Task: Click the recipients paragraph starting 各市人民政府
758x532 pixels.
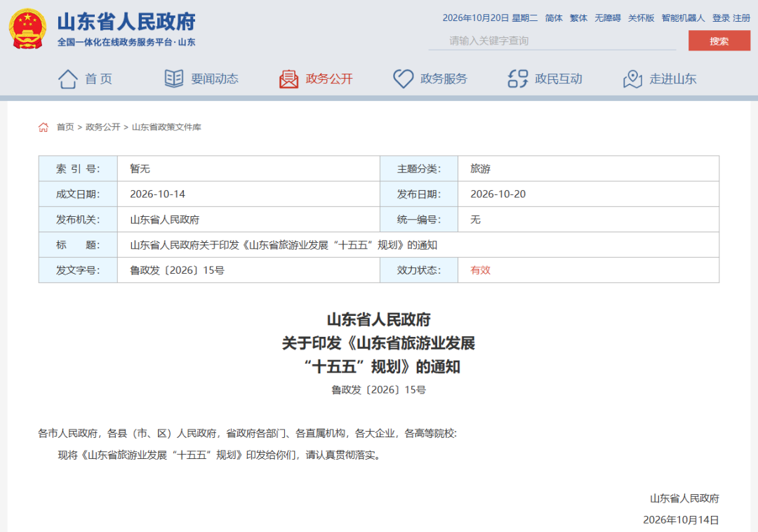Action: (x=247, y=434)
